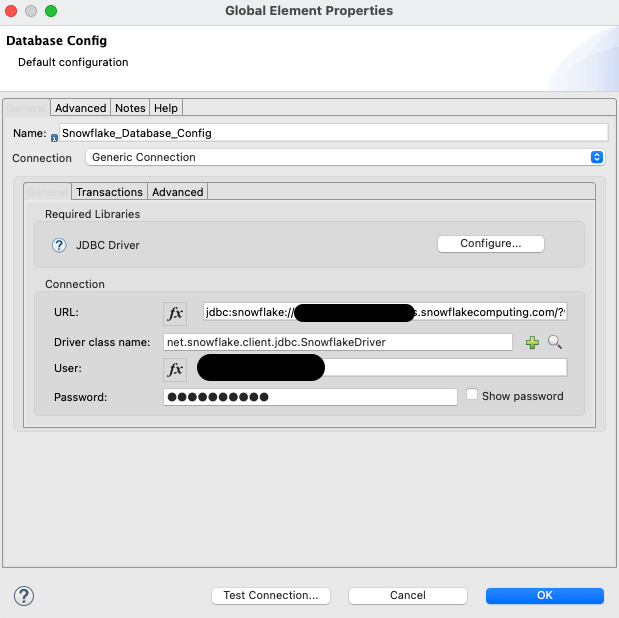The width and height of the screenshot is (619, 618).
Task: Click the magnifier icon next to Driver class name
Action: tap(555, 342)
